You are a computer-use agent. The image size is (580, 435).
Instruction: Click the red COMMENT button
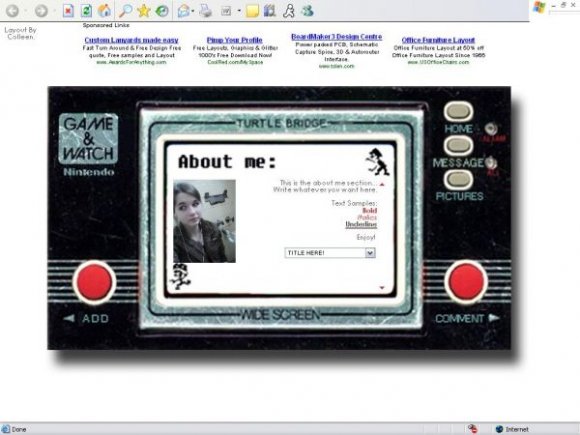pos(466,282)
